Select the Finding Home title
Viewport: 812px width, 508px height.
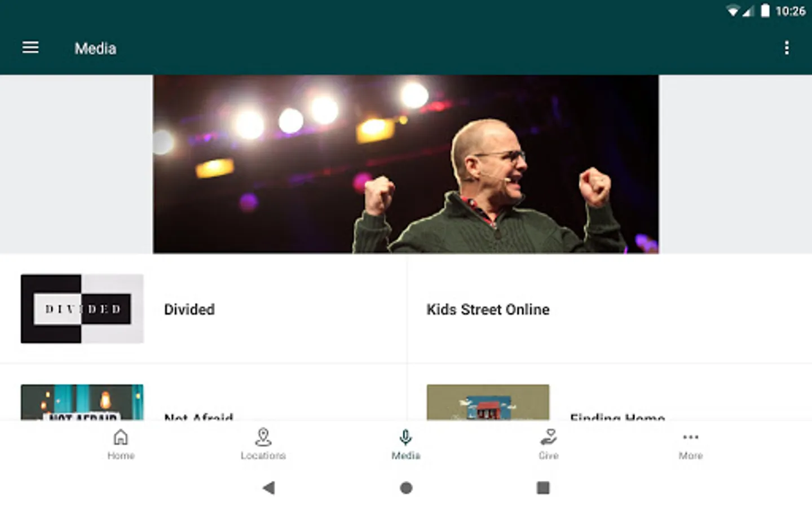click(617, 417)
